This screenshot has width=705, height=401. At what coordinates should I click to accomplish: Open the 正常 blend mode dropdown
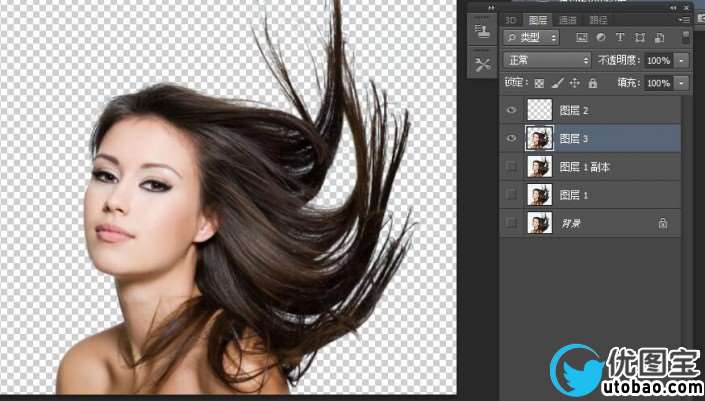click(547, 60)
